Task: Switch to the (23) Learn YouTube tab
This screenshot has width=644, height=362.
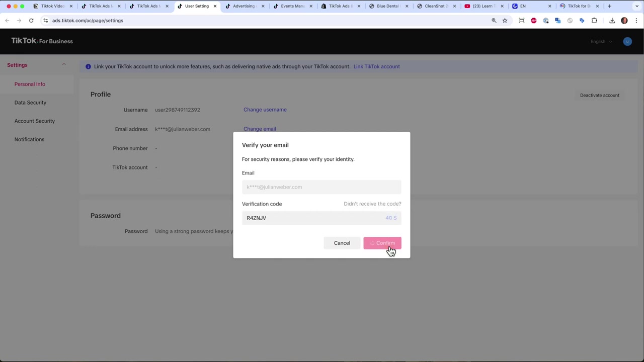Action: (484, 6)
